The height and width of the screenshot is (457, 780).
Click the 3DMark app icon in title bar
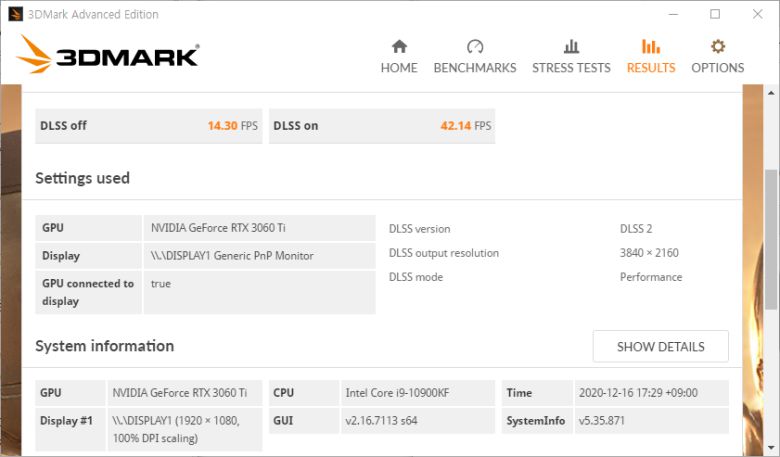point(16,14)
